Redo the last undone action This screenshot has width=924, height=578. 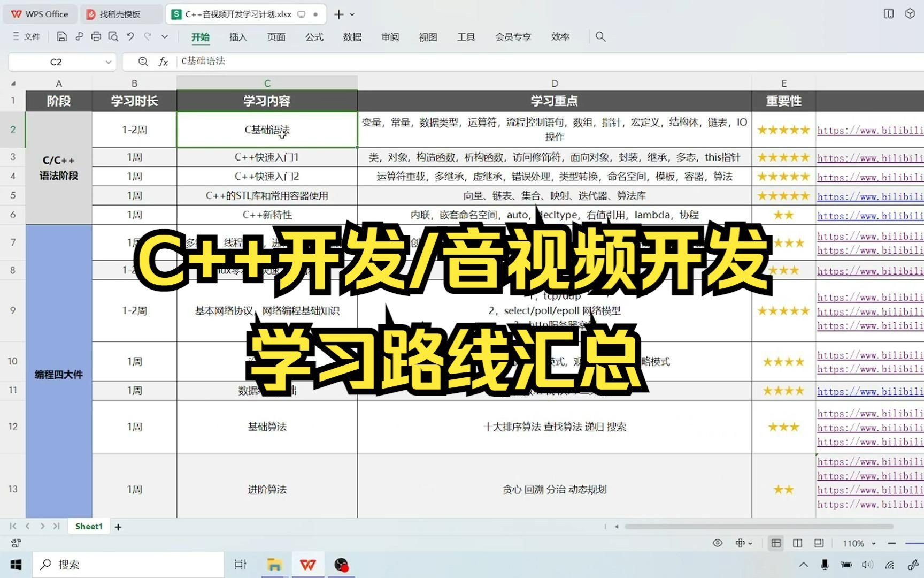click(x=148, y=36)
